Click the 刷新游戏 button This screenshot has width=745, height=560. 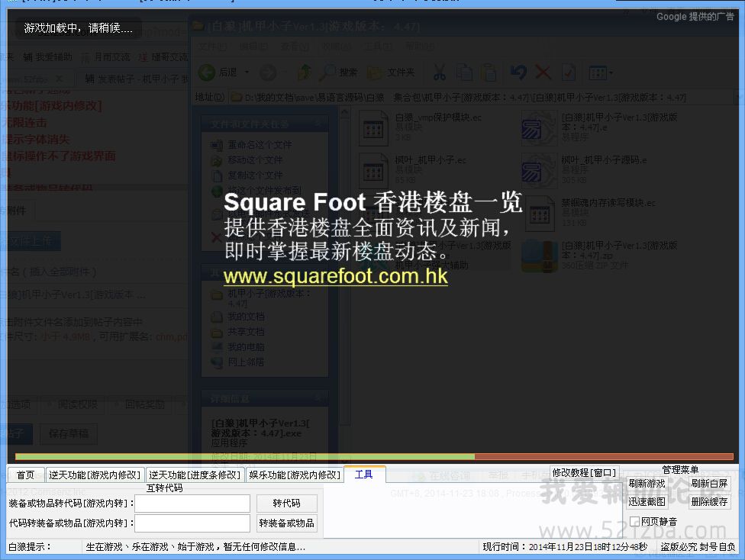[x=647, y=484]
